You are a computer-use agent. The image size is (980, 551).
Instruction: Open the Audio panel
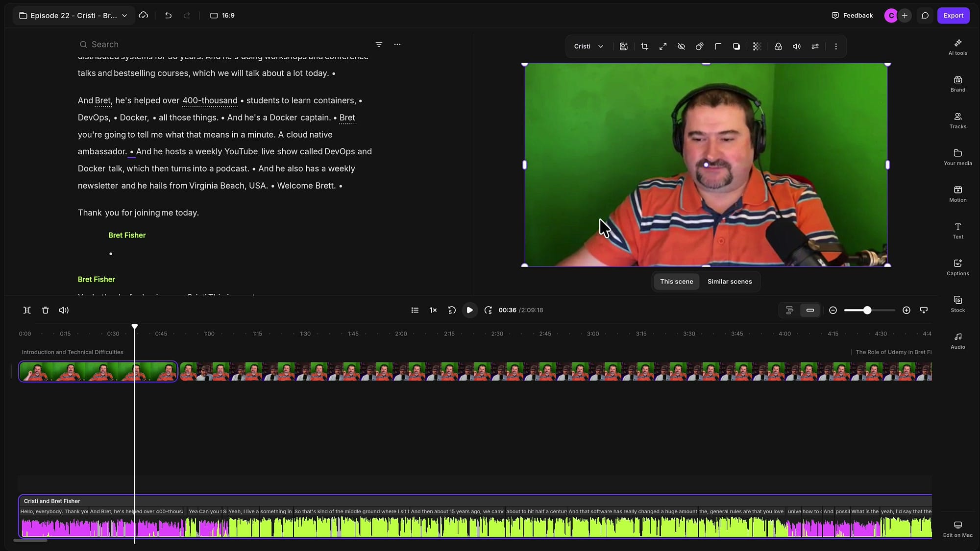[x=957, y=341]
